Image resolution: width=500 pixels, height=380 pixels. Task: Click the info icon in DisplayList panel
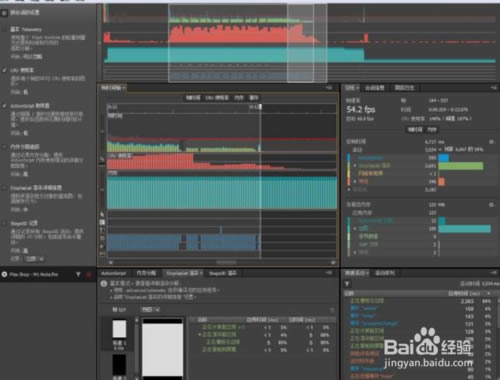(x=104, y=283)
